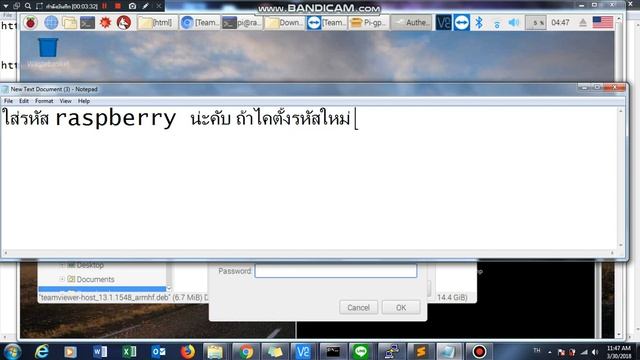The height and width of the screenshot is (360, 640).
Task: Open Sticky Notes from the taskbar
Action: pyautogui.click(x=275, y=351)
